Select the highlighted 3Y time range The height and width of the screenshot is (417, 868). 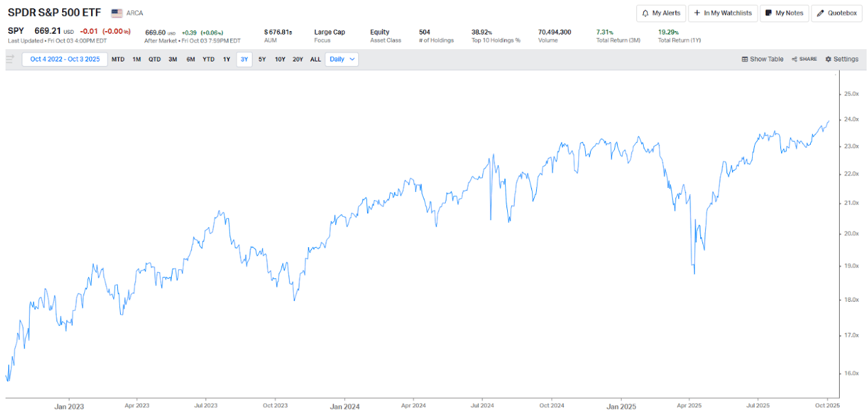tap(244, 59)
